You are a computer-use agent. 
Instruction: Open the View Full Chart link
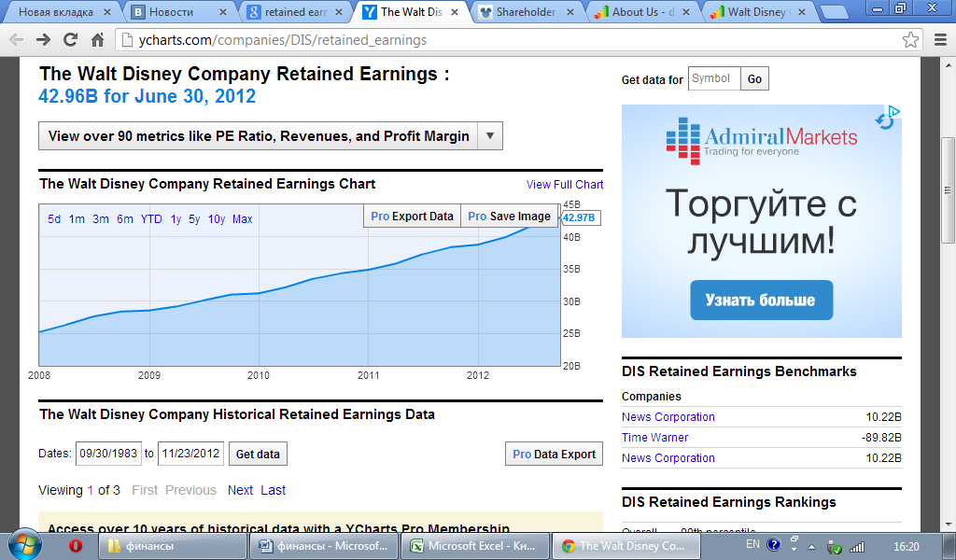(565, 185)
